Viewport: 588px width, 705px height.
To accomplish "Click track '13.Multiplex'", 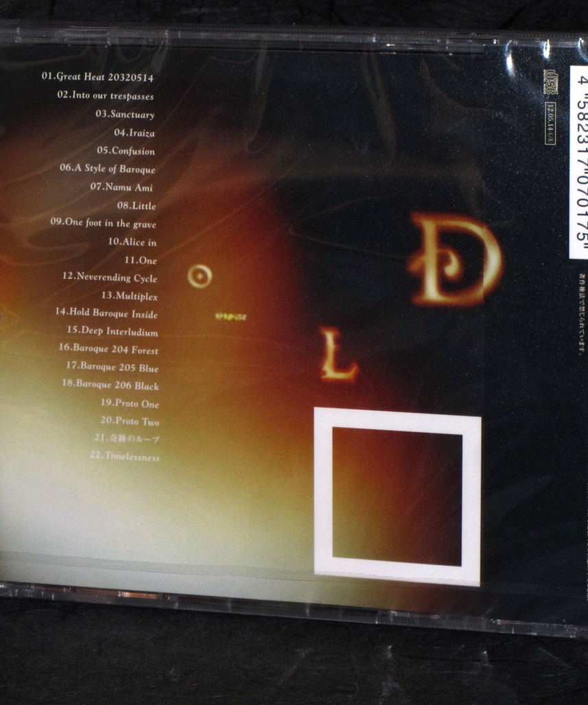I will (130, 296).
